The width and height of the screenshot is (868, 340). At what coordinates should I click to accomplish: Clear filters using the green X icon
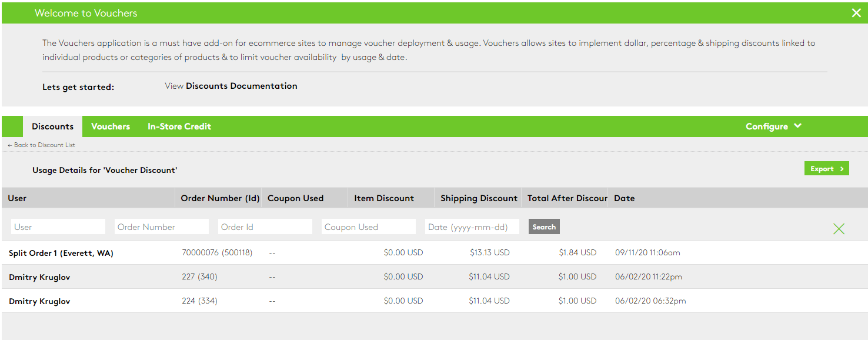pyautogui.click(x=839, y=228)
